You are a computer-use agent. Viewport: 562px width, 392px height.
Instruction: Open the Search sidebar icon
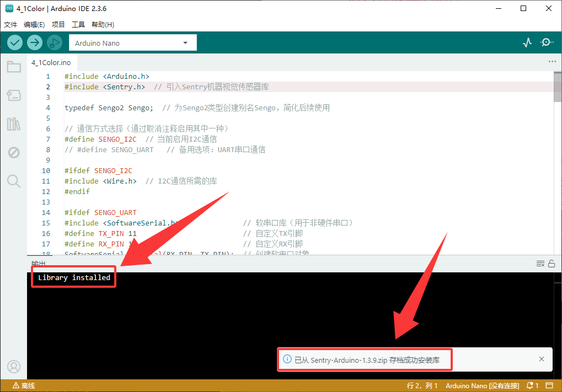[14, 181]
